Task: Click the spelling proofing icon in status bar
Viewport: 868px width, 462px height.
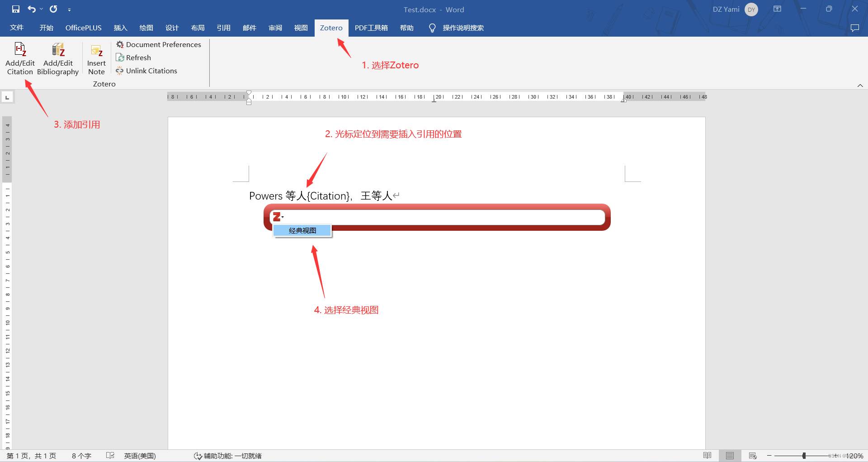Action: (110, 456)
